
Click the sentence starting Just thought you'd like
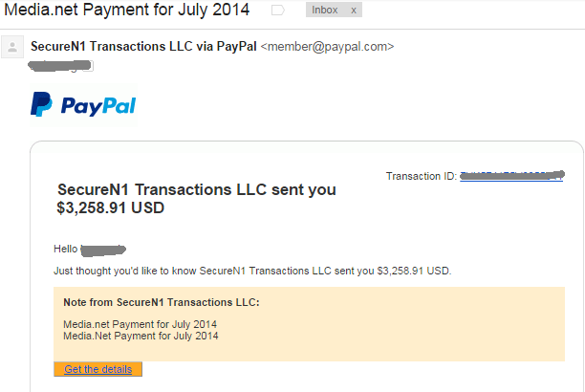[252, 271]
